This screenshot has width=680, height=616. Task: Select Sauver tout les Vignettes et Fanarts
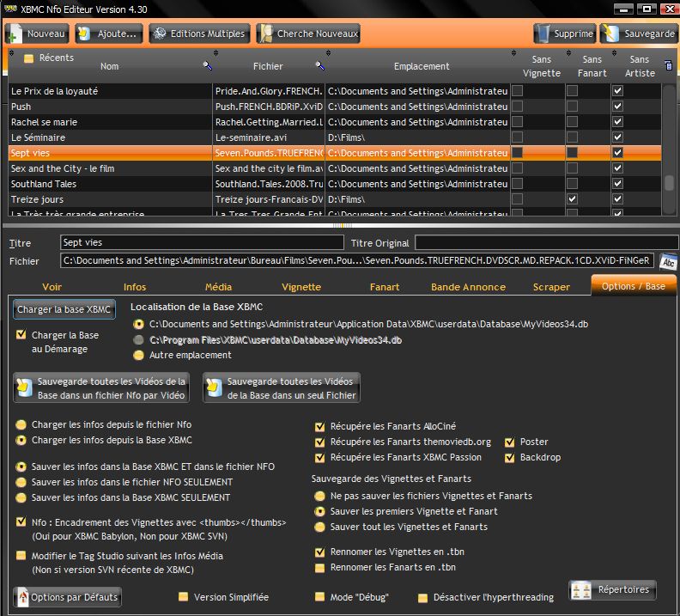click(x=319, y=527)
